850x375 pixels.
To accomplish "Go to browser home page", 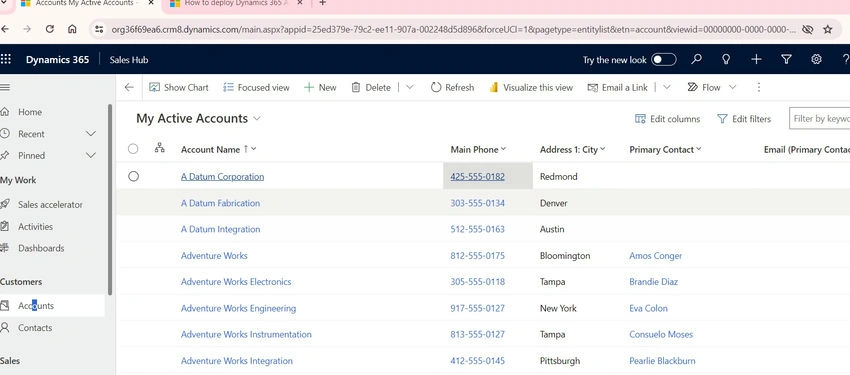I will point(72,29).
